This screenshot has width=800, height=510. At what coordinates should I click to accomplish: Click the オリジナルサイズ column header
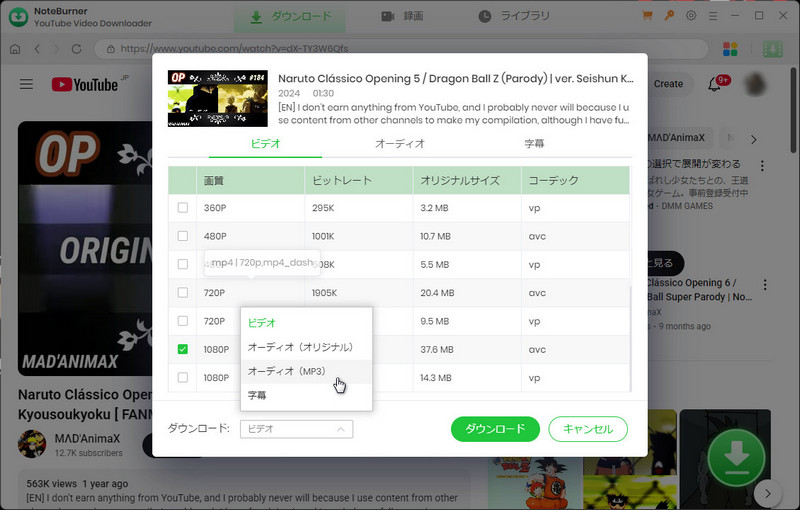click(467, 181)
